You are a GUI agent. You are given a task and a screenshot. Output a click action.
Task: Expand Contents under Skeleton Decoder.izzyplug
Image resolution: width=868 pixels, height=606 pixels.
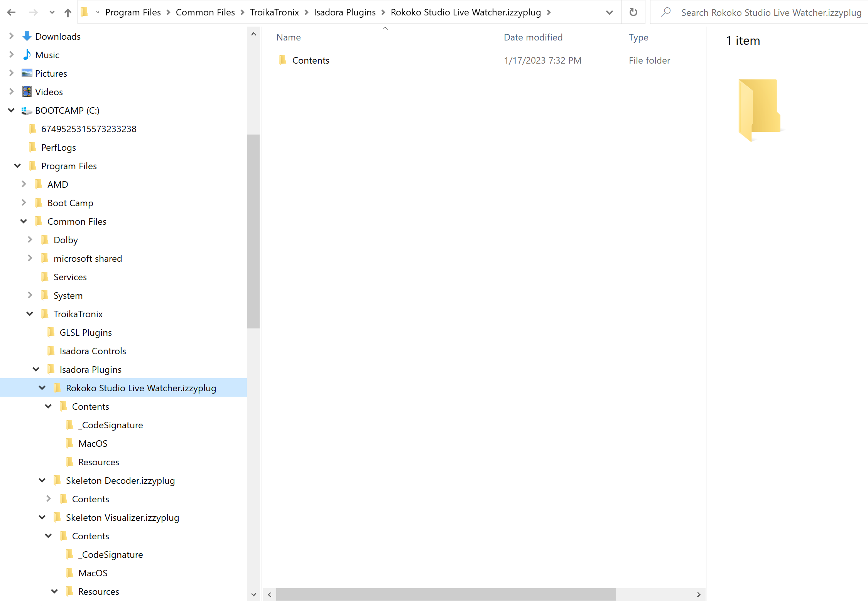[49, 498]
